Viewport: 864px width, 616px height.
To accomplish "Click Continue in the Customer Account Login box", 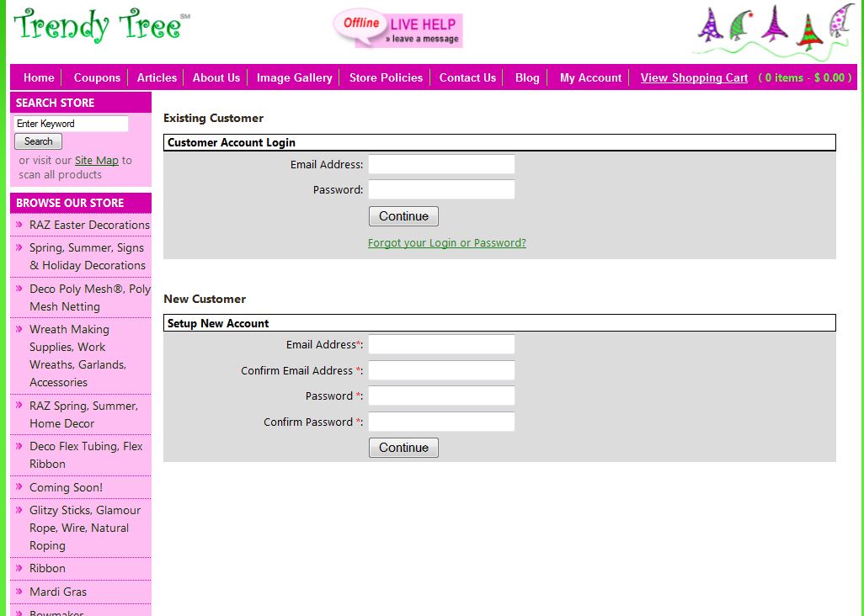I will pyautogui.click(x=403, y=215).
